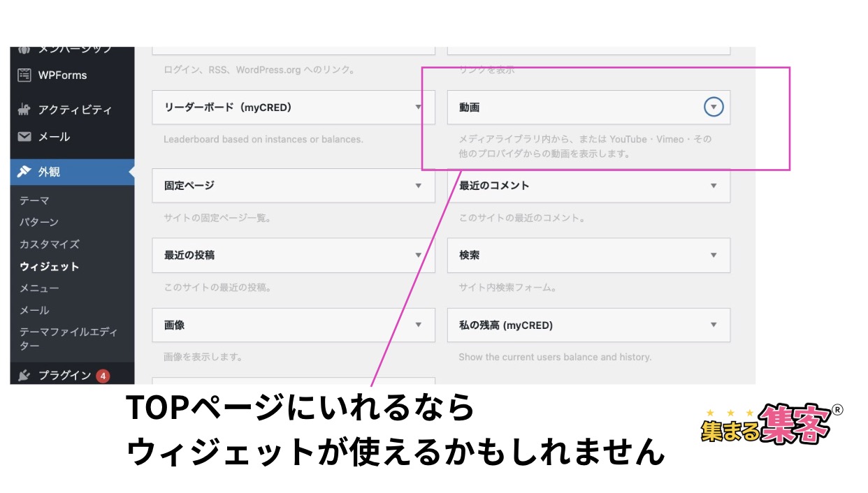This screenshot has width=868, height=493.
Task: Expand the 画像 widget options
Action: 418,325
